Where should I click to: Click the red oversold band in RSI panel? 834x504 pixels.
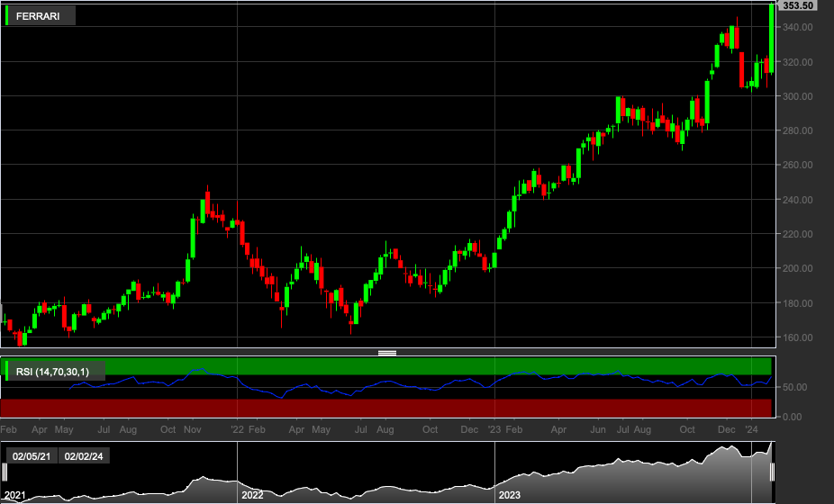(x=387, y=408)
